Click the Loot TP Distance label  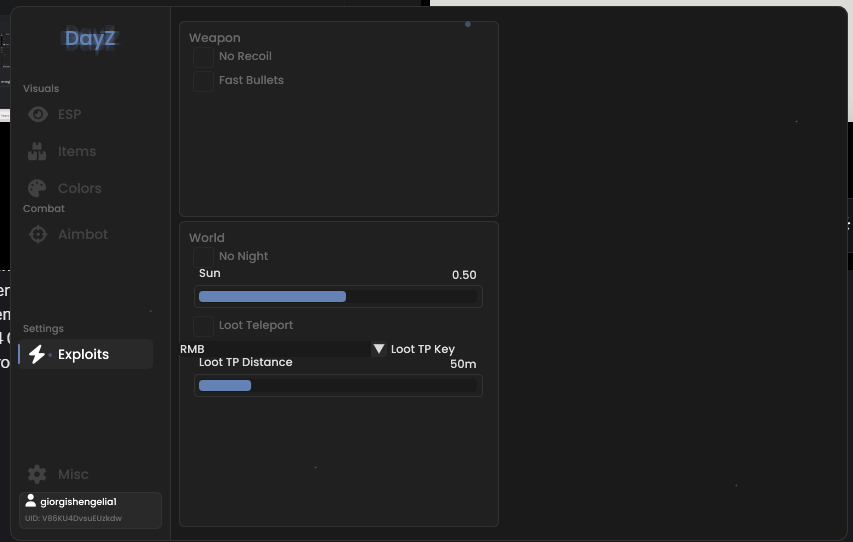[245, 362]
